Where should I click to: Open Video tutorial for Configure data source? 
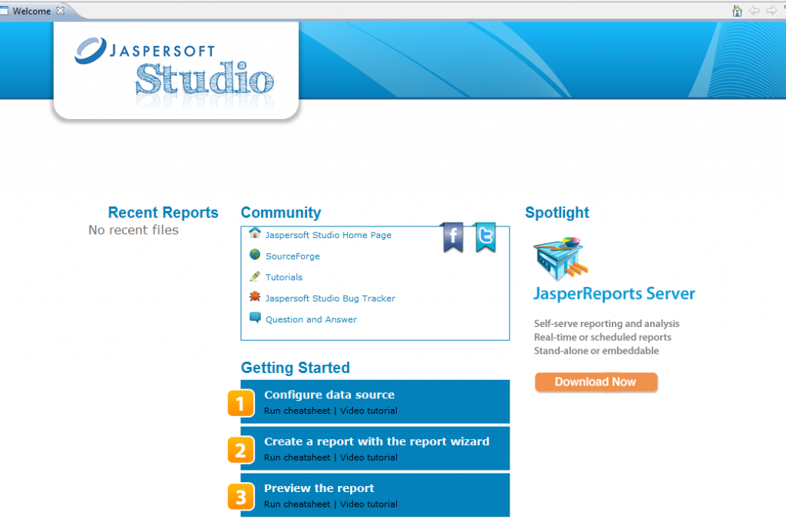coord(368,411)
